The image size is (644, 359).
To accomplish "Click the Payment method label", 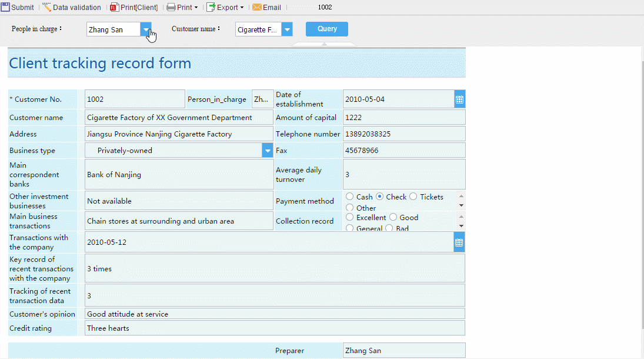I will [305, 201].
